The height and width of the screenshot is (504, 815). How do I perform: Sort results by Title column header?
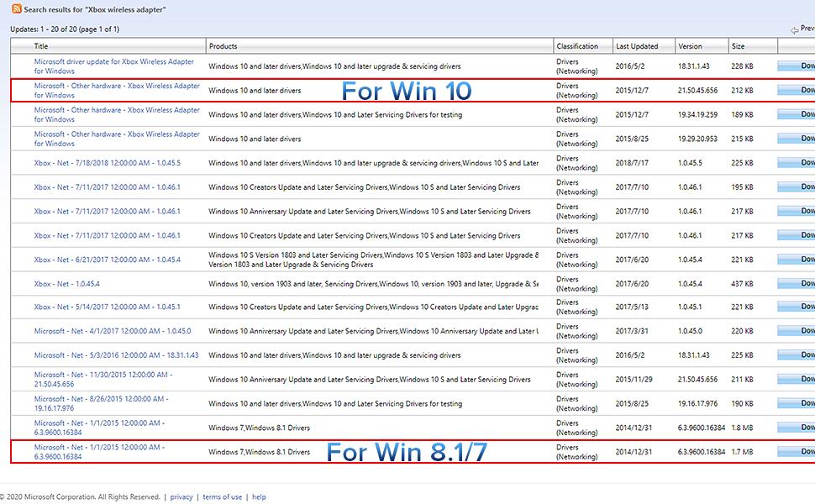(x=41, y=46)
